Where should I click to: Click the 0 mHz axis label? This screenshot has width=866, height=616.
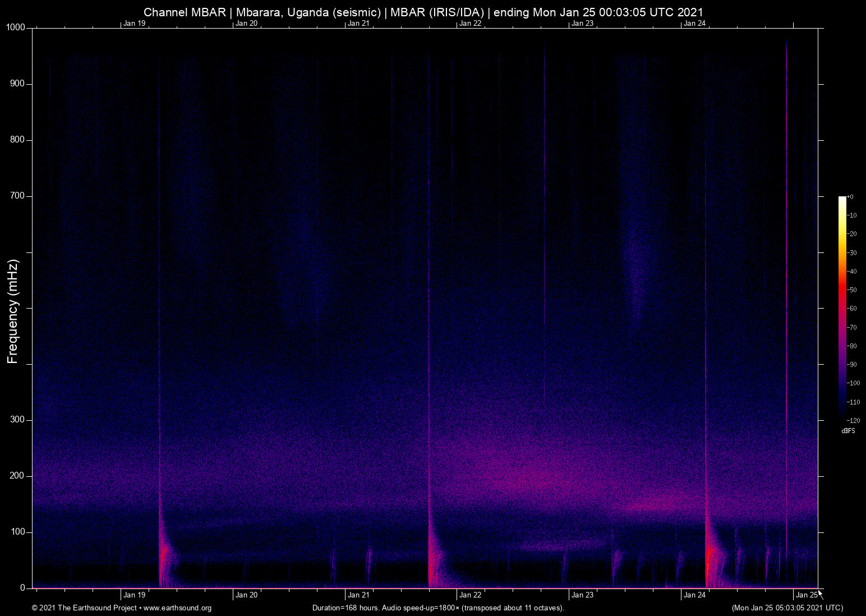(x=22, y=587)
